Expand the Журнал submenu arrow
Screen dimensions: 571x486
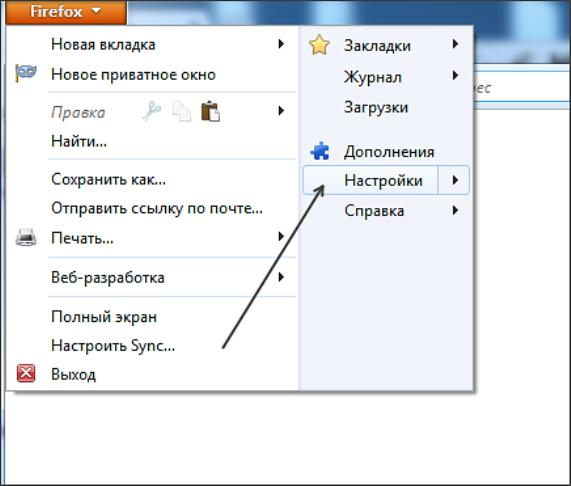[x=455, y=75]
